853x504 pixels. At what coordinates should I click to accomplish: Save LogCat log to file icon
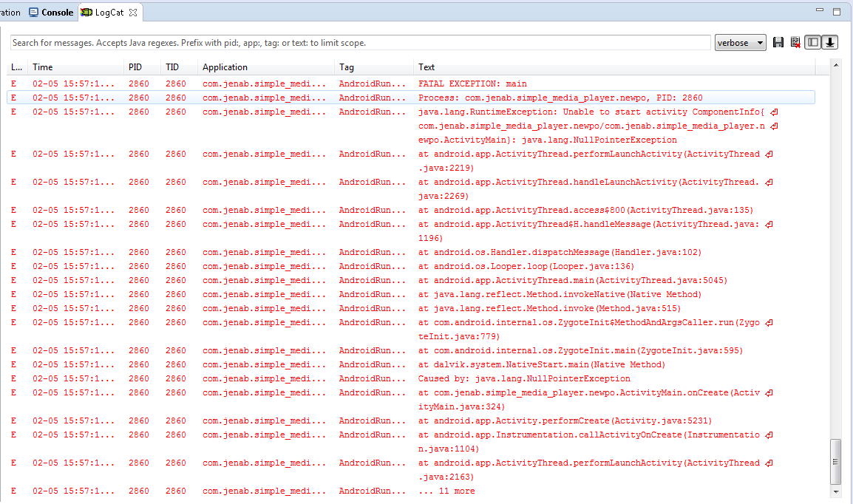click(x=778, y=42)
